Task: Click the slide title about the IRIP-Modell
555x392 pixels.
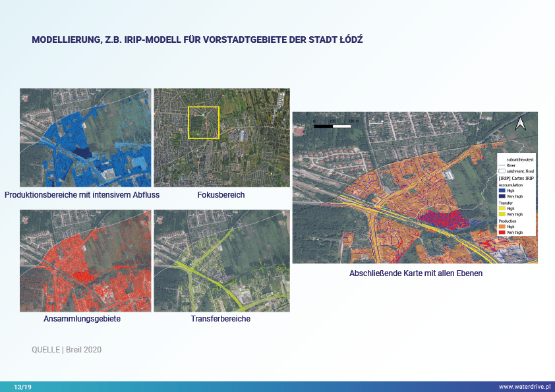Action: point(197,40)
